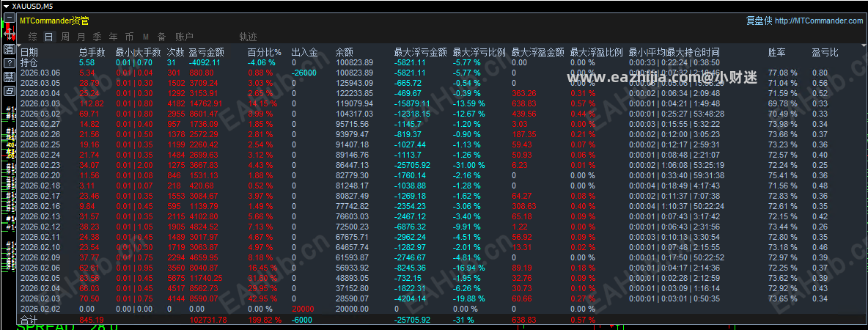The width and height of the screenshot is (868, 330).
Task: Click the 胜率 column header
Action: tap(776, 53)
